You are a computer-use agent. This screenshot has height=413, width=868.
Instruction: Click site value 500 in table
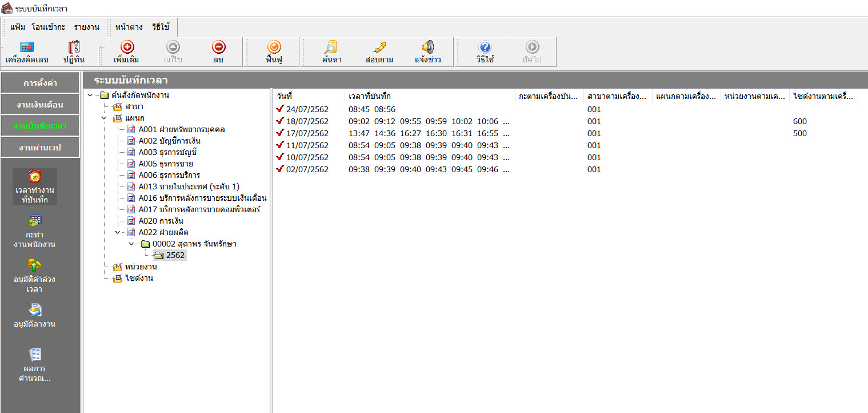800,133
